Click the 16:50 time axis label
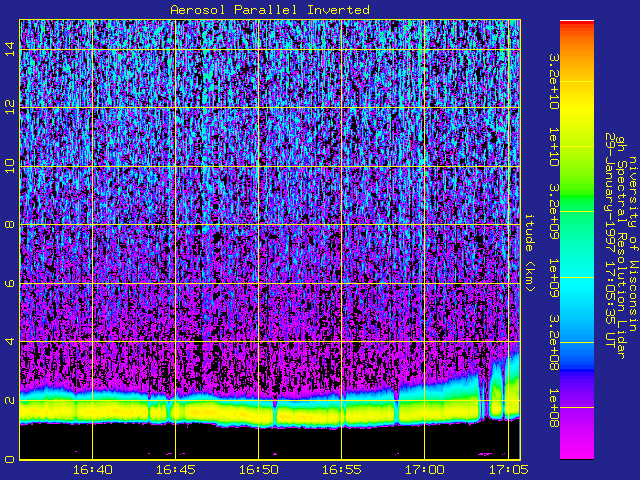Viewport: 640px width, 480px height. [x=259, y=470]
